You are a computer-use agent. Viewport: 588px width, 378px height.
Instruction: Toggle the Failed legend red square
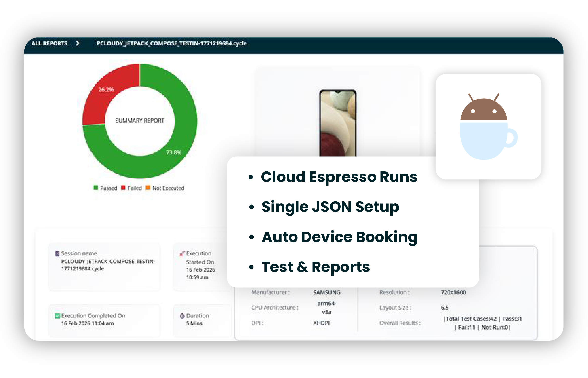(x=123, y=188)
